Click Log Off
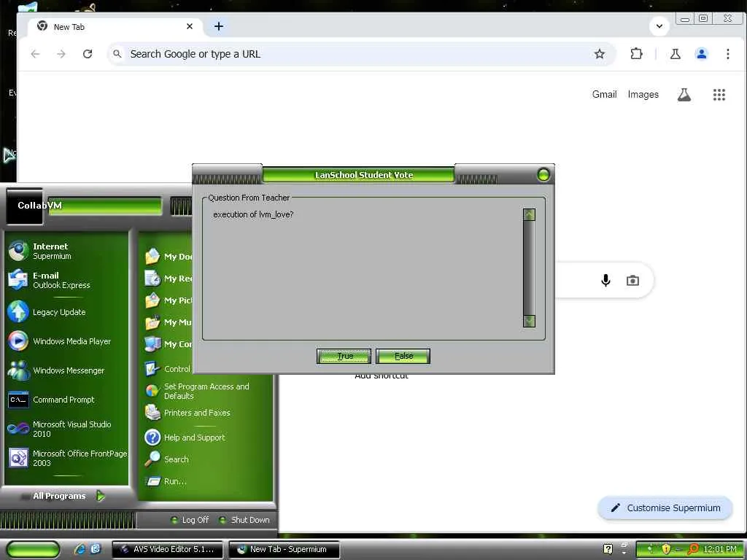This screenshot has width=747, height=560. coord(190,519)
